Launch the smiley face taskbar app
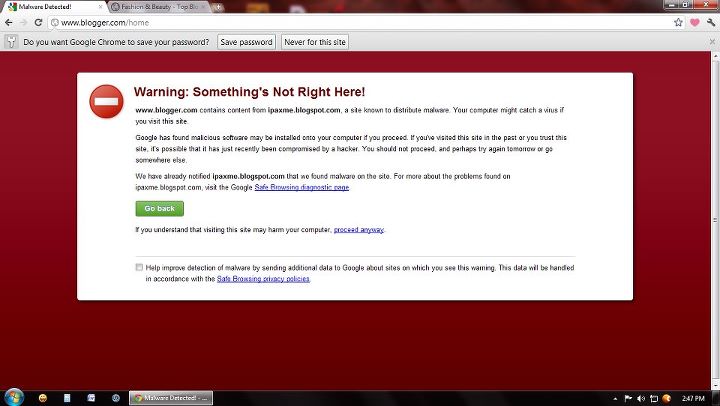 tap(43, 398)
